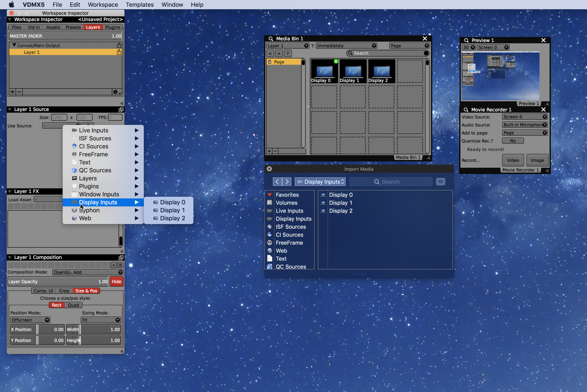Screen dimensions: 587x392
Task: Select Display 2 in Import Media file list
Action: point(340,211)
